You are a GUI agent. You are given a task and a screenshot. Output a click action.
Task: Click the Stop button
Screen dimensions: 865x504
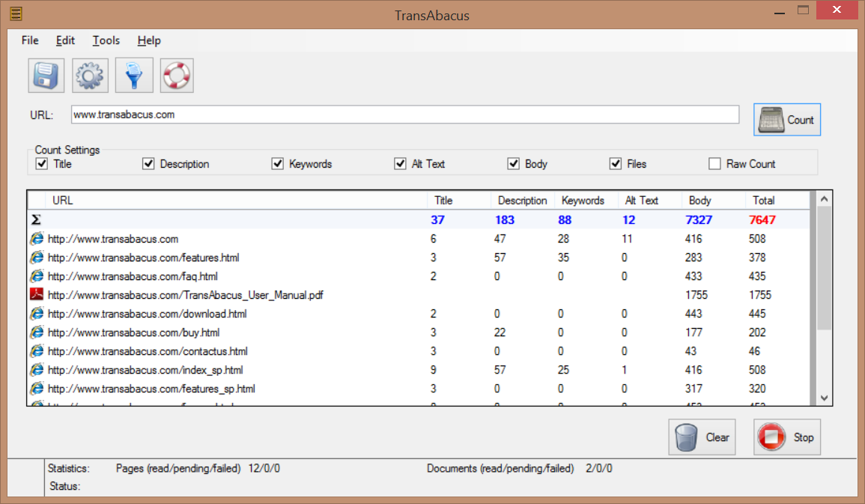coord(787,437)
